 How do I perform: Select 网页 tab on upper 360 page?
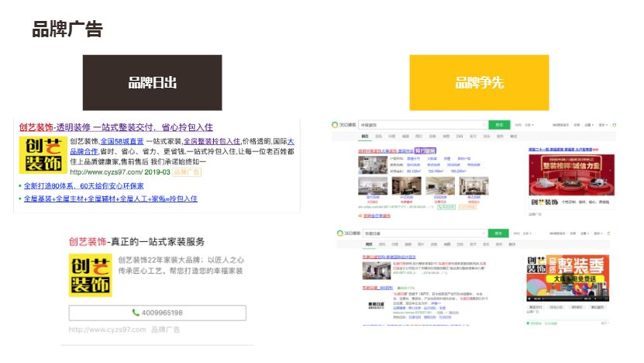tap(365, 136)
